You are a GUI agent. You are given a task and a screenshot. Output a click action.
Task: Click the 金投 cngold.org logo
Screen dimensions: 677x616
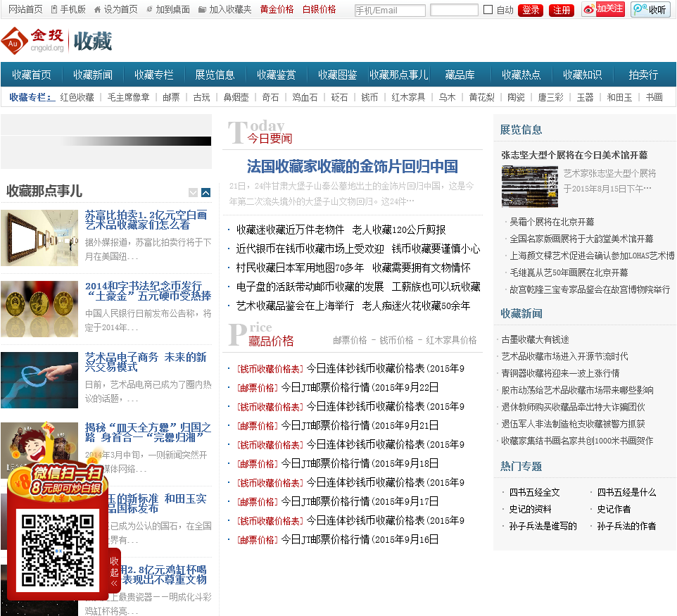pyautogui.click(x=33, y=41)
